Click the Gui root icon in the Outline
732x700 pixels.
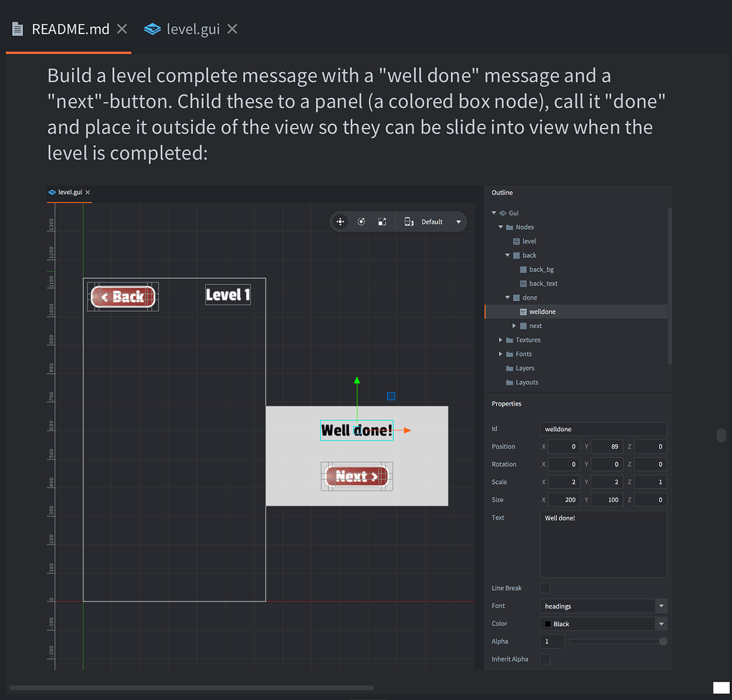(x=503, y=213)
